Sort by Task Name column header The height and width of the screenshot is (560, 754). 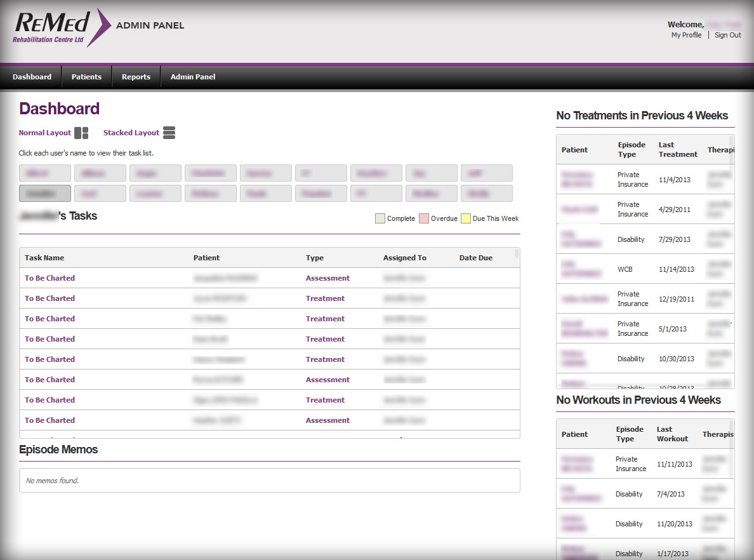(x=44, y=258)
